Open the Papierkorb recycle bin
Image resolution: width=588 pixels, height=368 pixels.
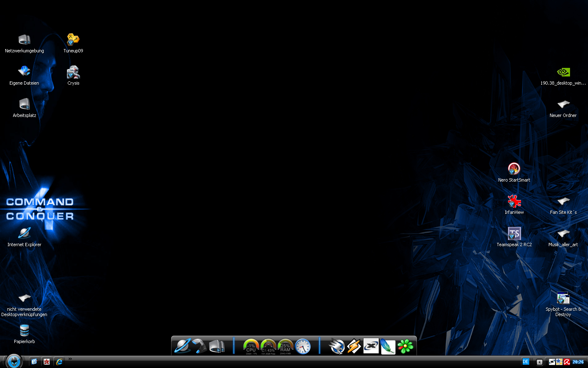24,334
